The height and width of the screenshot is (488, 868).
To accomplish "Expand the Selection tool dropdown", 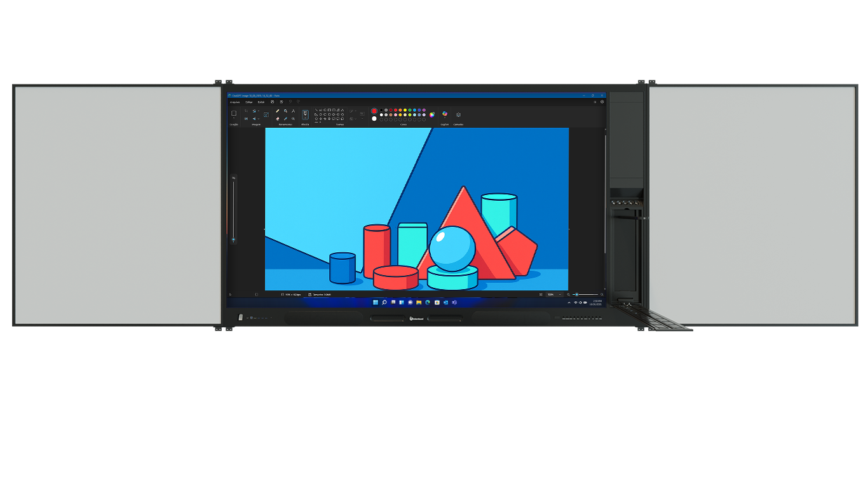I will point(234,119).
